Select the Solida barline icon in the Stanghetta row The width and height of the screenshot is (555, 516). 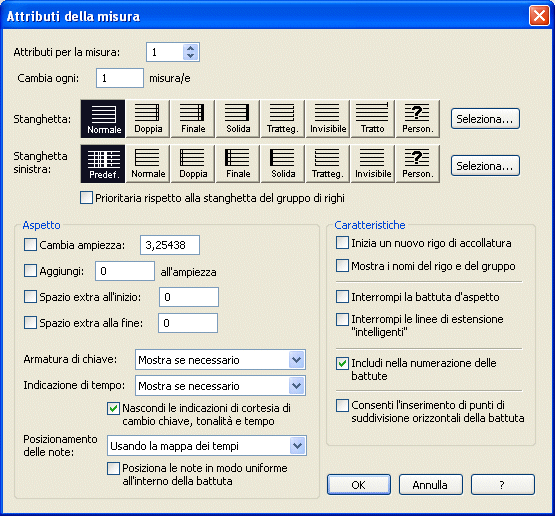click(238, 119)
